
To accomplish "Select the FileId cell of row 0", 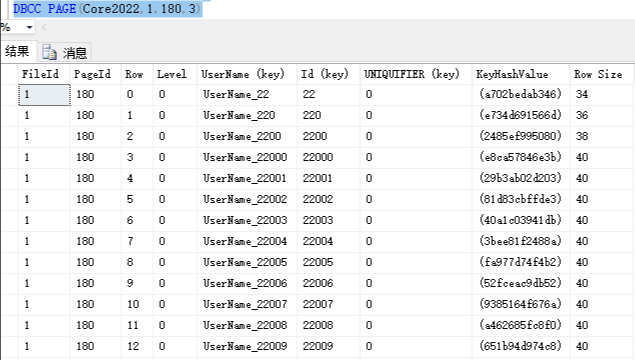I will click(x=44, y=94).
